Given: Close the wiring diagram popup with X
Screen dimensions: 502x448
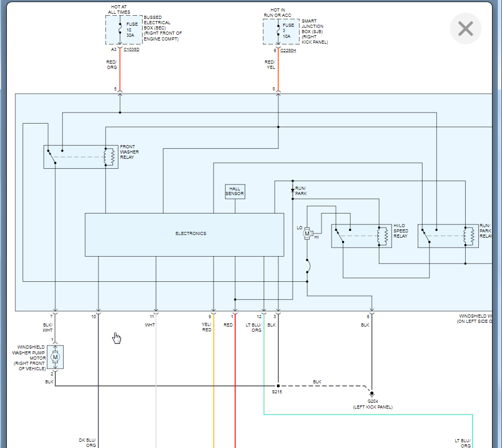Looking at the screenshot, I should click(x=465, y=29).
